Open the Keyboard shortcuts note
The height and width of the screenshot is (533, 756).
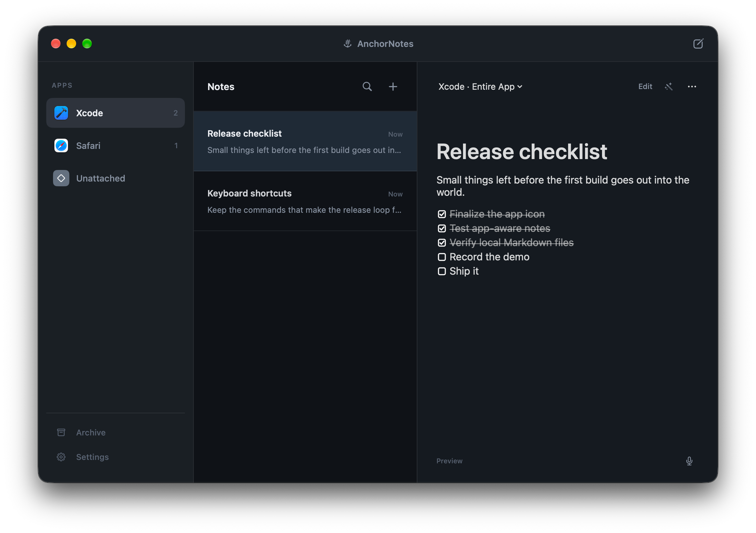(x=305, y=201)
